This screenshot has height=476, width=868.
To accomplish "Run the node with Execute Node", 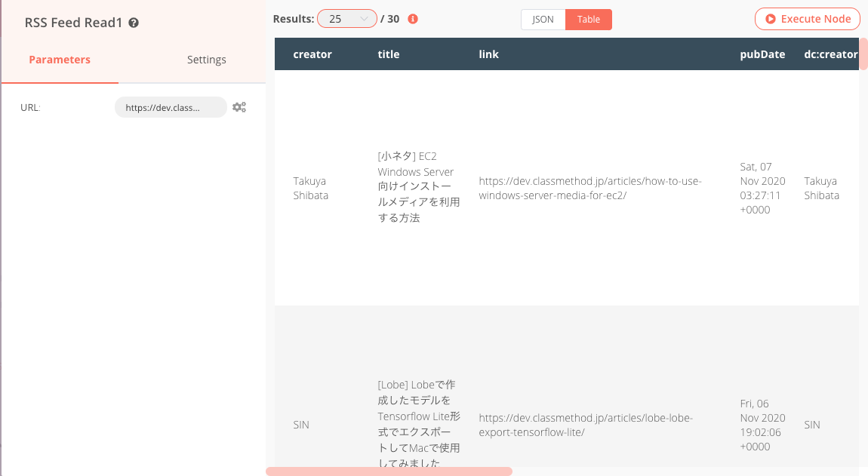I will pyautogui.click(x=808, y=19).
